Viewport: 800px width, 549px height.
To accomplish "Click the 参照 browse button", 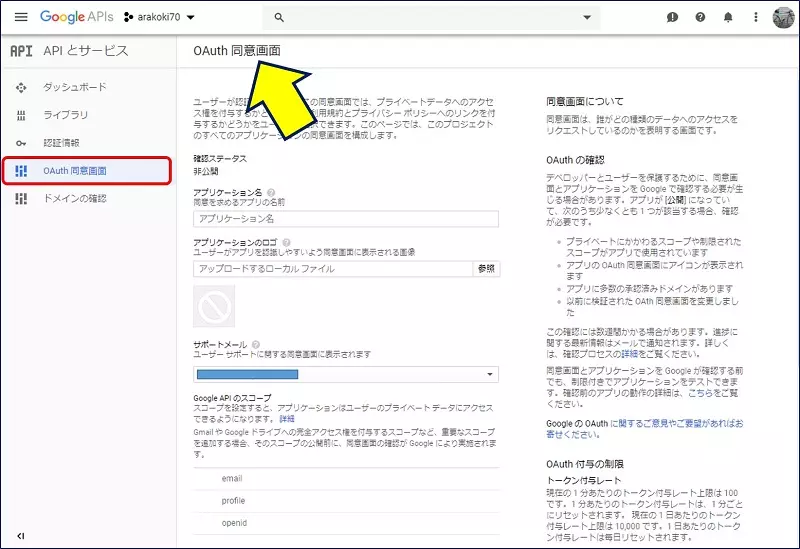I will coord(487,269).
